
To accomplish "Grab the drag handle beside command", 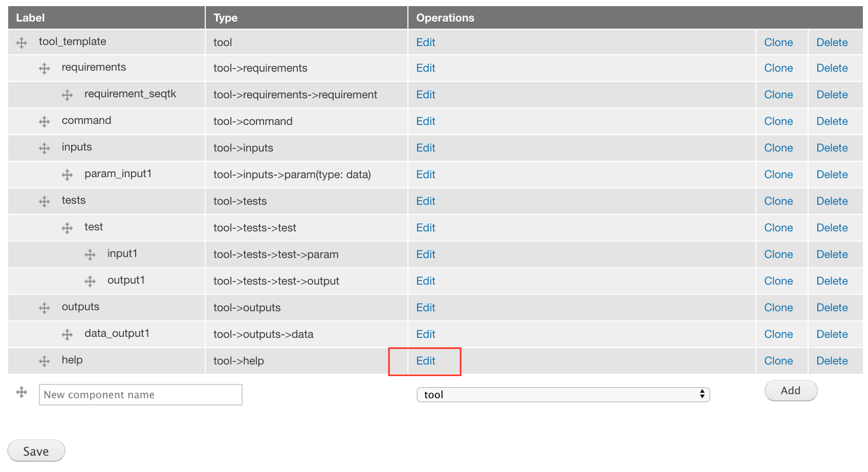I will point(45,121).
